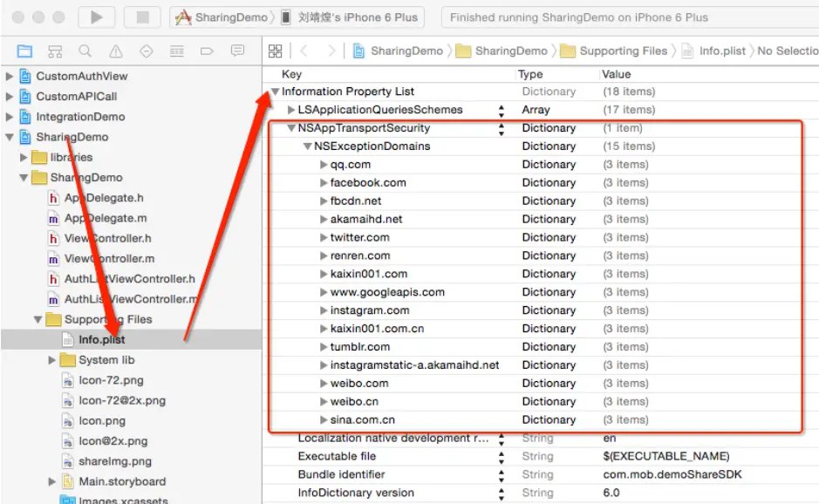Click the Key column header
Image resolution: width=819 pixels, height=504 pixels.
pyautogui.click(x=292, y=74)
